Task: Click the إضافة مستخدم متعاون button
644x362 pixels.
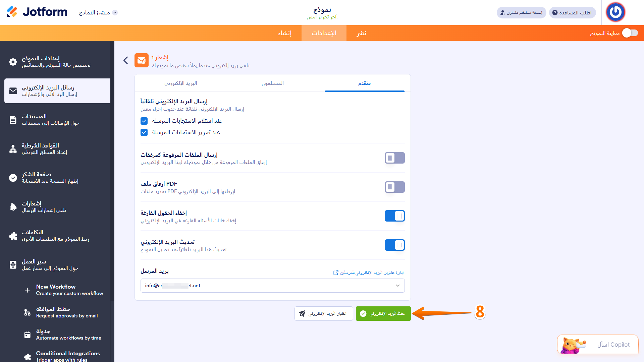Action: tap(521, 12)
